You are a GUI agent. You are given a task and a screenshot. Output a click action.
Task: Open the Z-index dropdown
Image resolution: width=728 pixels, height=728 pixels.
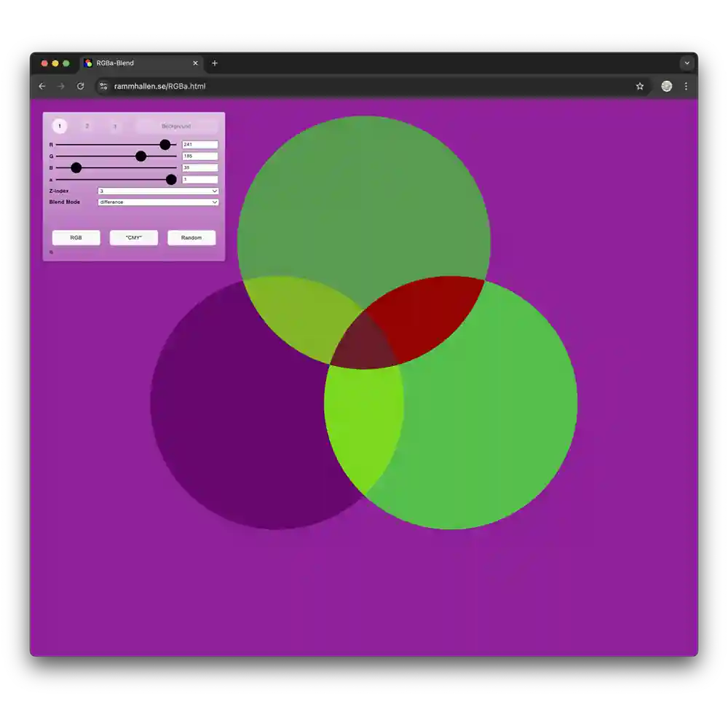pos(158,191)
